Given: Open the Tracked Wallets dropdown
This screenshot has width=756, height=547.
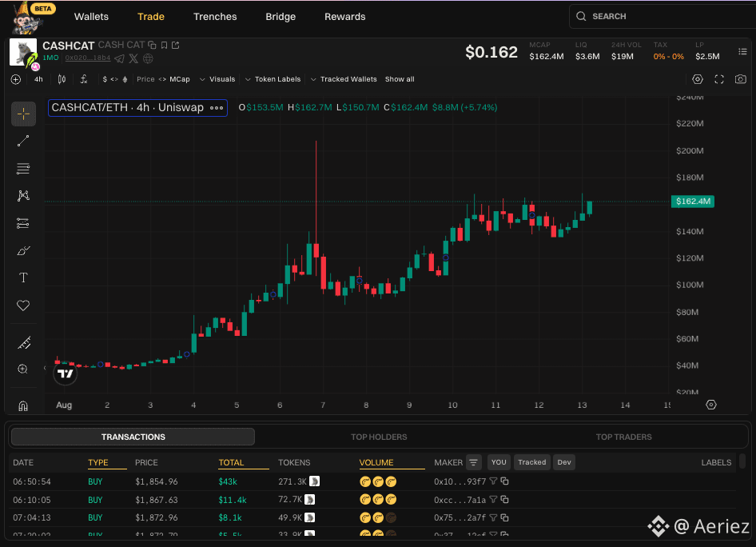Looking at the screenshot, I should (344, 79).
